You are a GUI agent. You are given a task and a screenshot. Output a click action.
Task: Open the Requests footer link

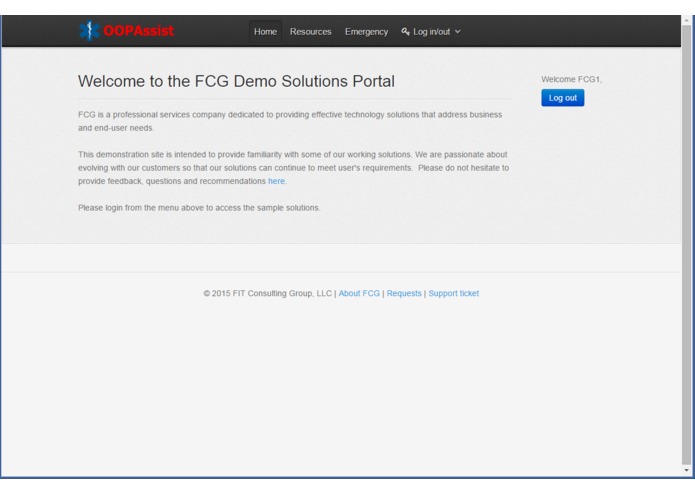404,293
